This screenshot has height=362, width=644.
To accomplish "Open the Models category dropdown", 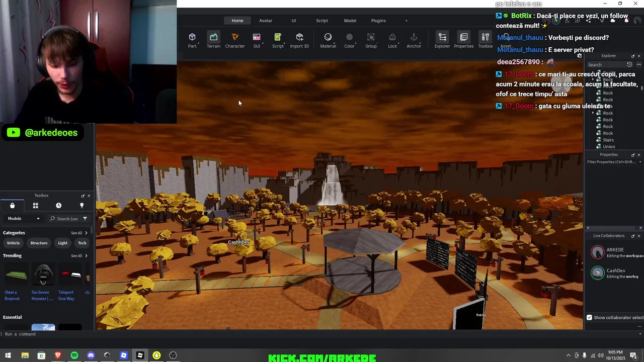I will click(23, 219).
